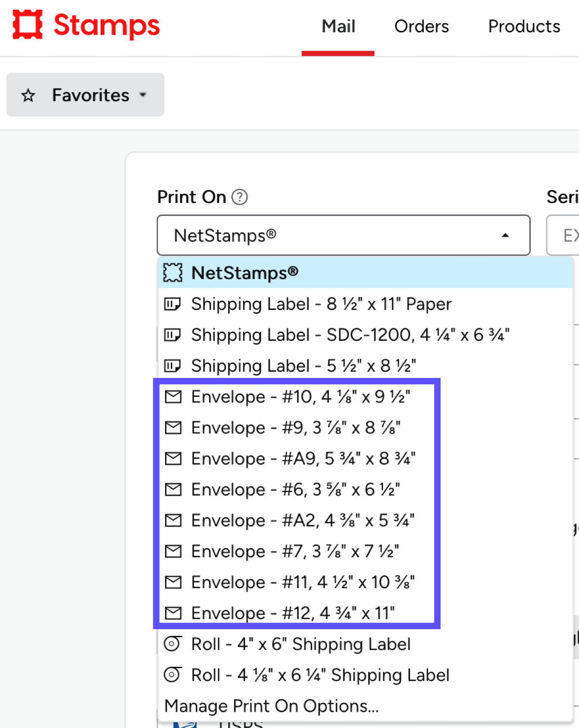Viewport: 579px width, 728px height.
Task: Select Shipping Label SDC-1200 option
Action: [x=365, y=335]
